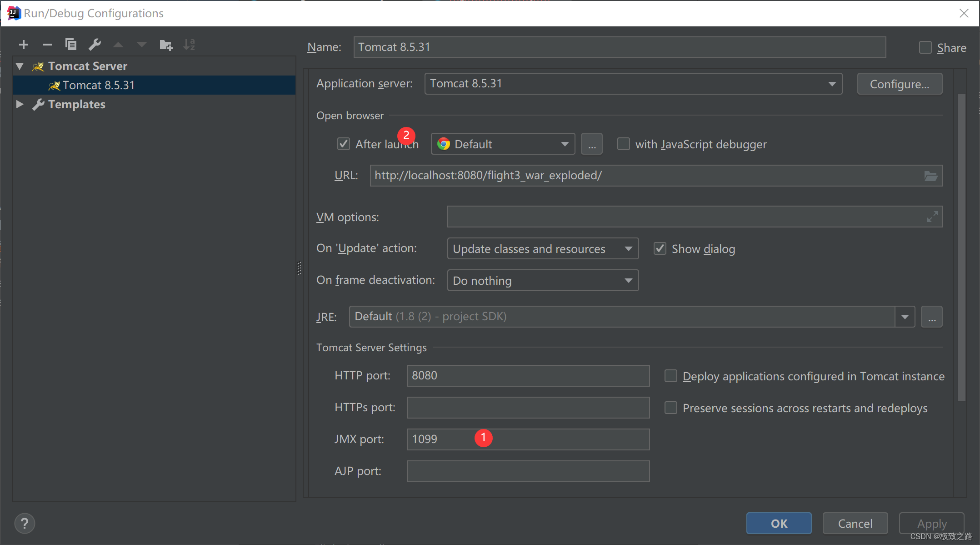Viewport: 980px width, 545px height.
Task: Expand the Templates tree node
Action: (20, 104)
